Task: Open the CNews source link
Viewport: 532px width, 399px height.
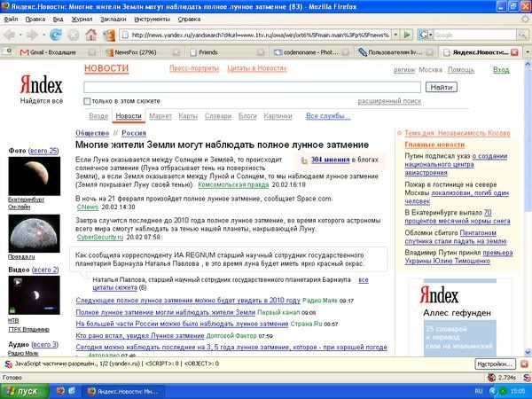Action: 88,207
